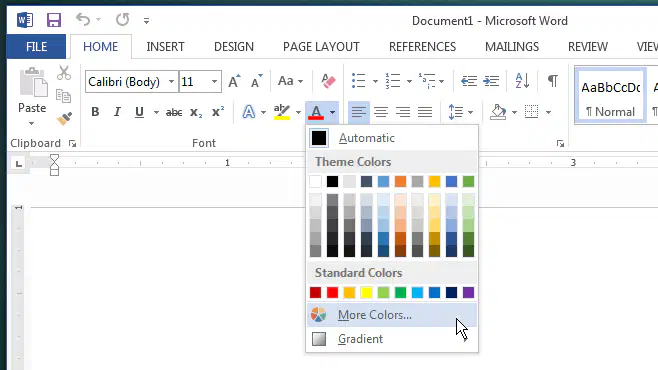Click the Shading paint bucket icon

498,112
